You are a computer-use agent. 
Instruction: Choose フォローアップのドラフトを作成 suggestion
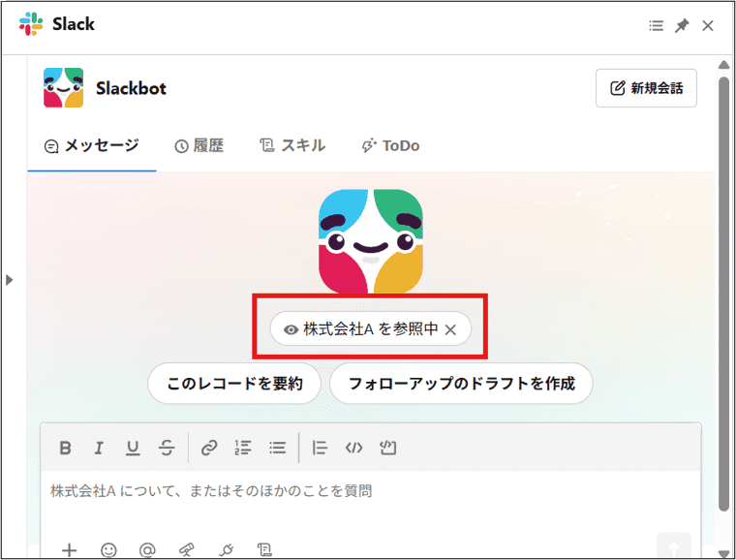click(x=461, y=384)
